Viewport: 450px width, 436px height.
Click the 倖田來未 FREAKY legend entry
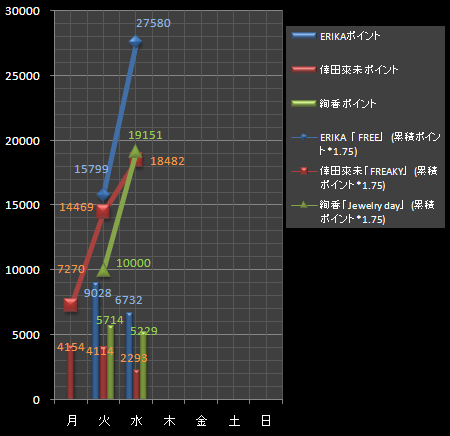[x=364, y=178]
